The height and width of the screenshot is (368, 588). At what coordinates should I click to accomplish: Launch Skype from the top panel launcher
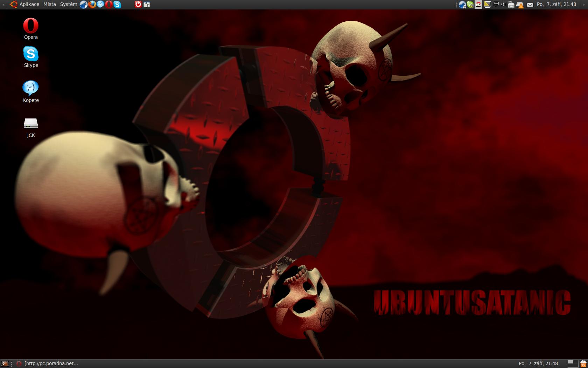tap(117, 5)
